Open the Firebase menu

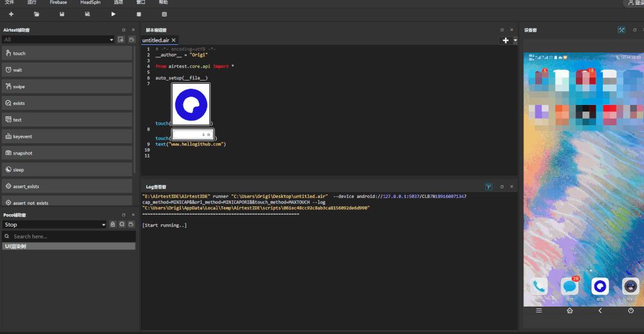[x=58, y=3]
